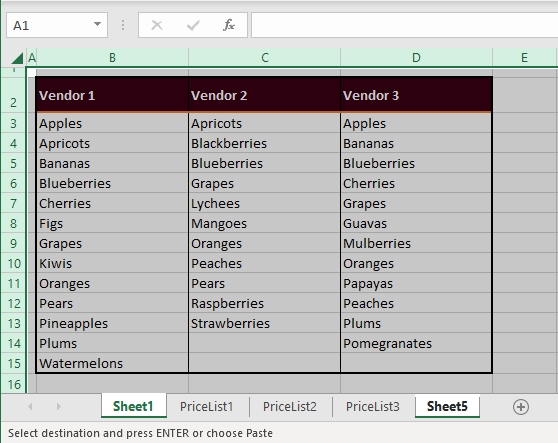This screenshot has height=443, width=558.
Task: Click the Vendor 3 header cell
Action: pyautogui.click(x=416, y=95)
